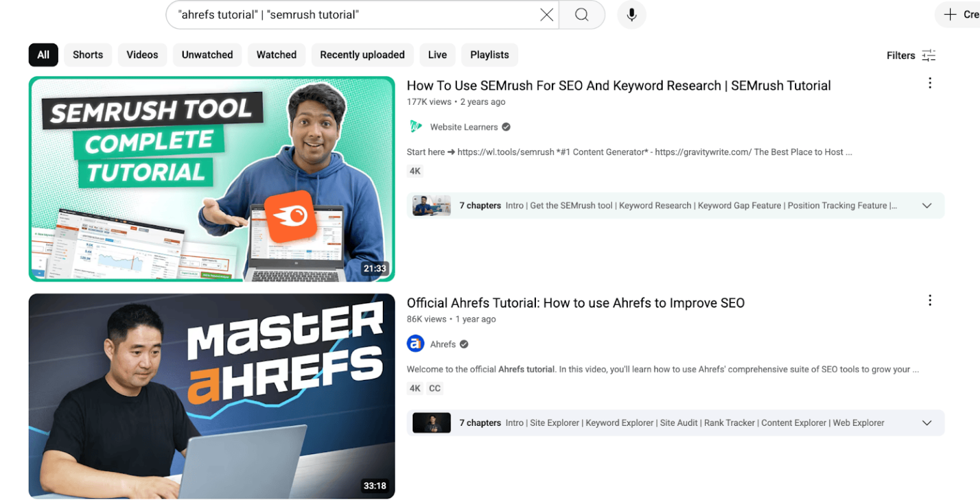Open the Official Ahrefs Tutorial title link
The height and width of the screenshot is (500, 980).
[575, 303]
